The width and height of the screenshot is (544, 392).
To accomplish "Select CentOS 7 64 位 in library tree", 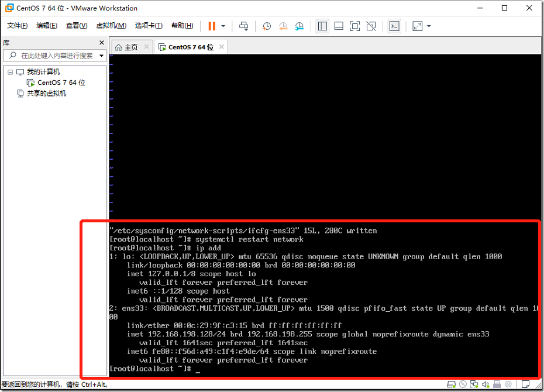I will [x=61, y=82].
